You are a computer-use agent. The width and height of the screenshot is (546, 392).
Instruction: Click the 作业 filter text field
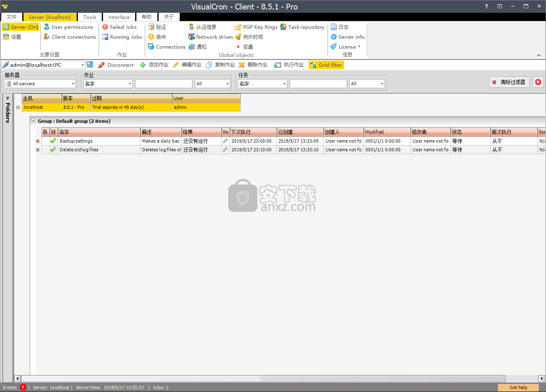click(x=164, y=84)
